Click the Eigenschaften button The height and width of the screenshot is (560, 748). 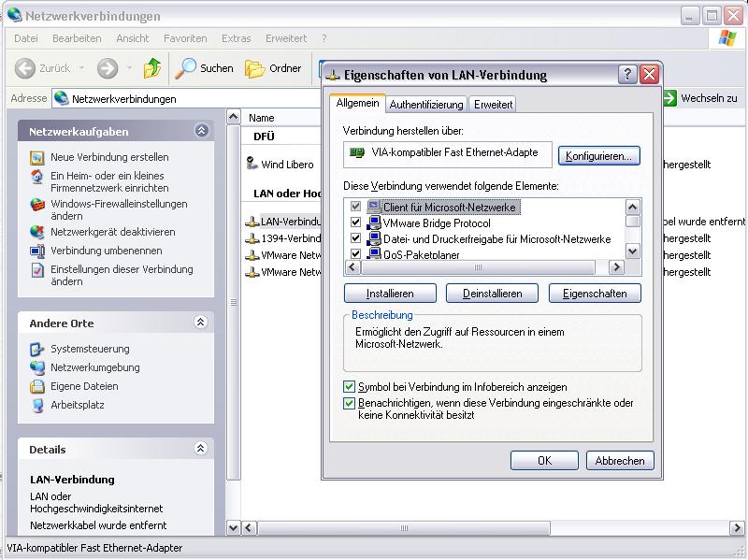(595, 294)
